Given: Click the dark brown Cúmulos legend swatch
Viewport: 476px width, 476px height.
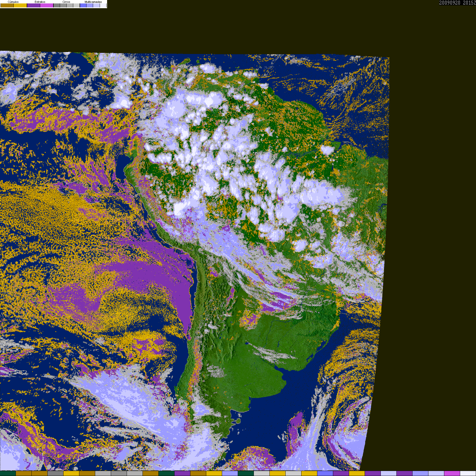Looking at the screenshot, I should [7, 5].
